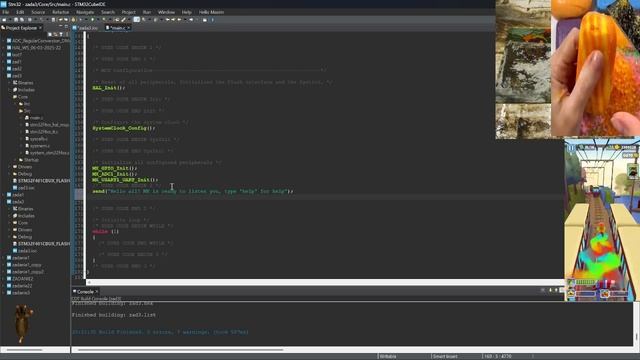Open the Project menu
This screenshot has height=360, width=640.
(129, 12)
